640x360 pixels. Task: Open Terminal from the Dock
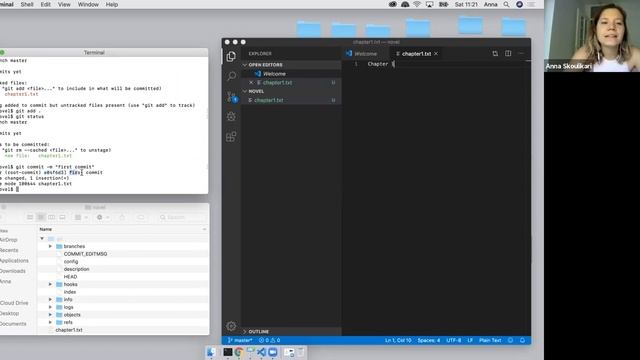pyautogui.click(x=228, y=352)
